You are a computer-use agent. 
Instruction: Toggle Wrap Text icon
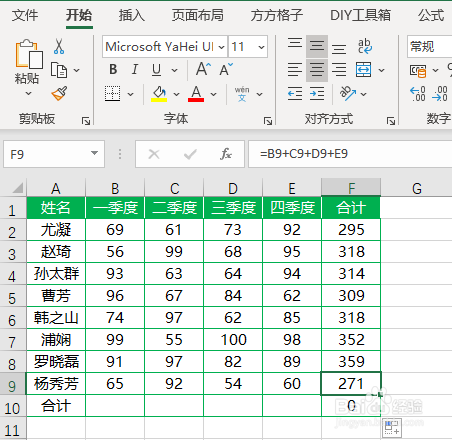pyautogui.click(x=365, y=46)
